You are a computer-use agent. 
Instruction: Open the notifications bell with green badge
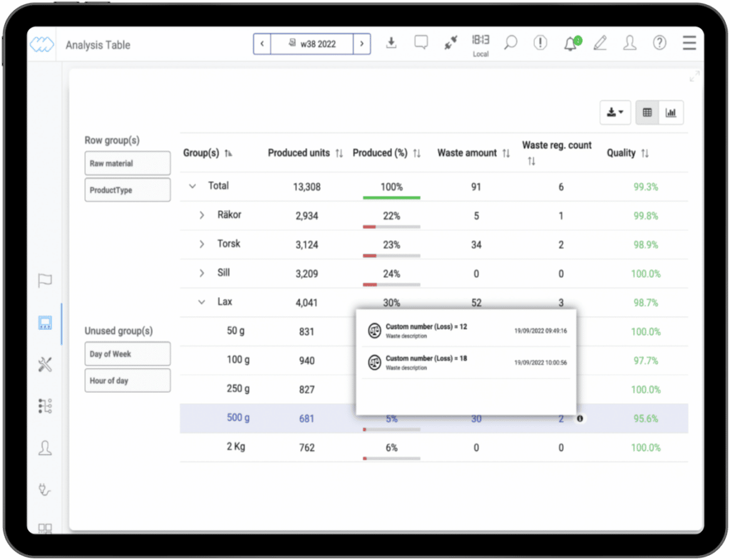point(570,43)
